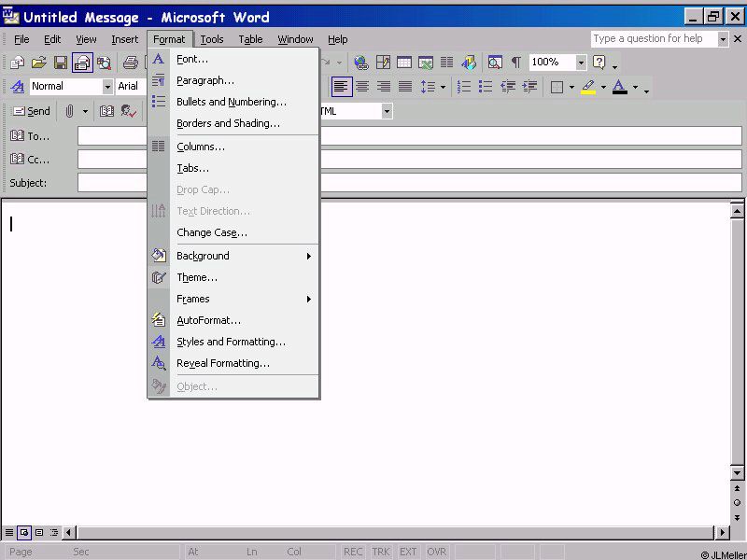Click the Insert Hyperlink toolbar icon
Image resolution: width=747 pixels, height=560 pixels.
(360, 63)
